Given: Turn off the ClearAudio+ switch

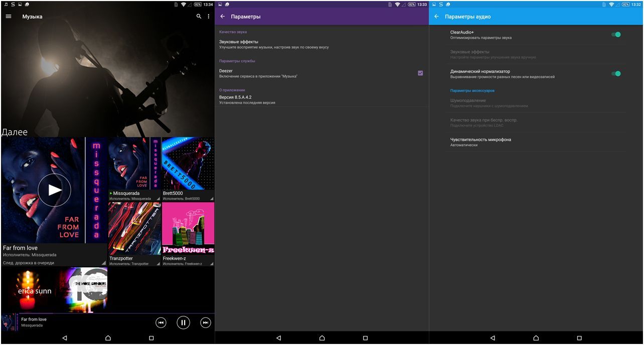Looking at the screenshot, I should [616, 35].
